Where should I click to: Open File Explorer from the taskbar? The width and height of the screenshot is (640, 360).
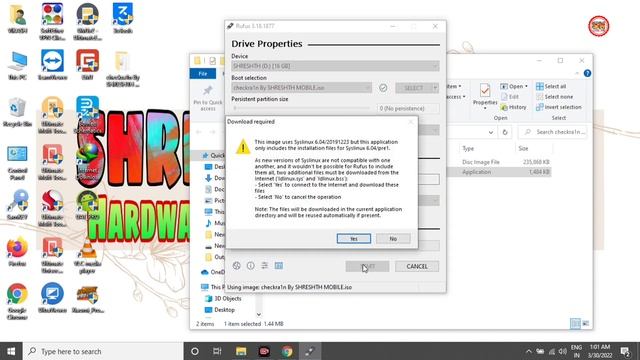click(x=241, y=351)
